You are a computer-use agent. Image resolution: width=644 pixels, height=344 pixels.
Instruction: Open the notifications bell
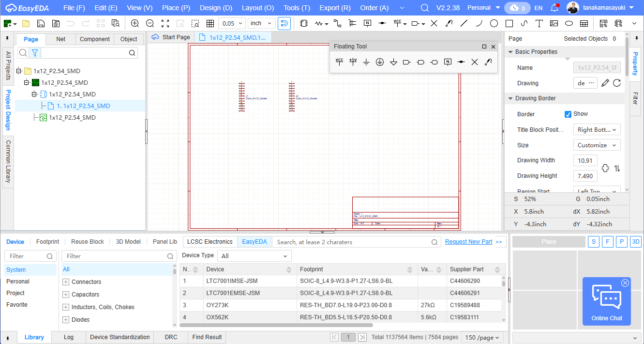554,8
